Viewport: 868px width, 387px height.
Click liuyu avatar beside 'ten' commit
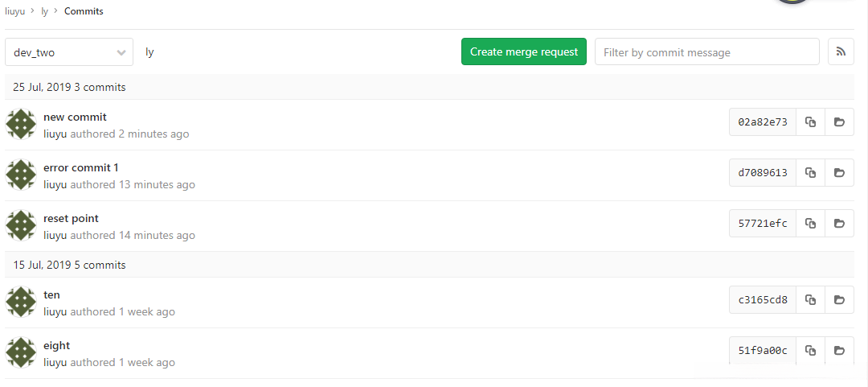[21, 302]
